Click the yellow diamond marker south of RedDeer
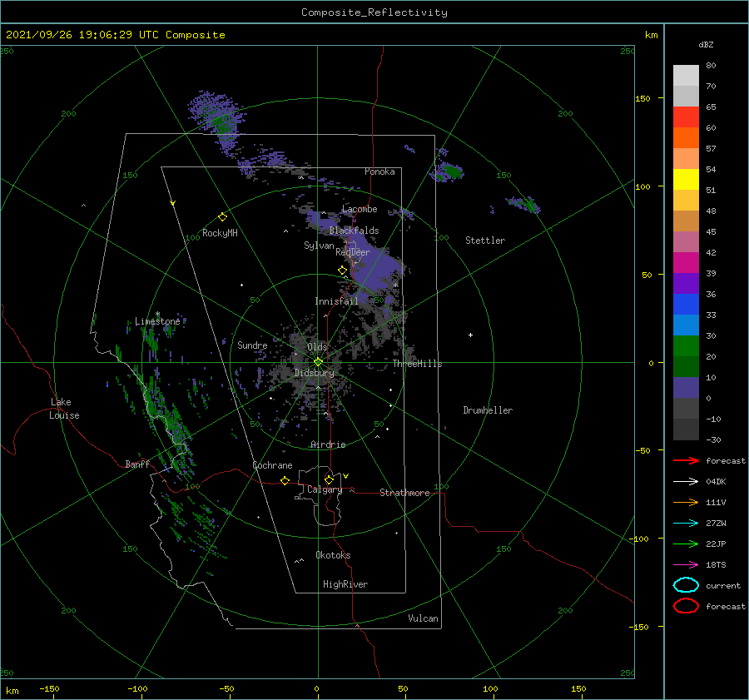This screenshot has height=700, width=749. click(343, 271)
